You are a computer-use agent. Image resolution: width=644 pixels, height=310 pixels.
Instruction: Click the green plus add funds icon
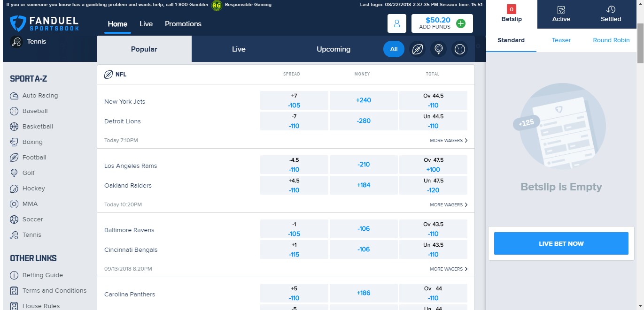[461, 23]
